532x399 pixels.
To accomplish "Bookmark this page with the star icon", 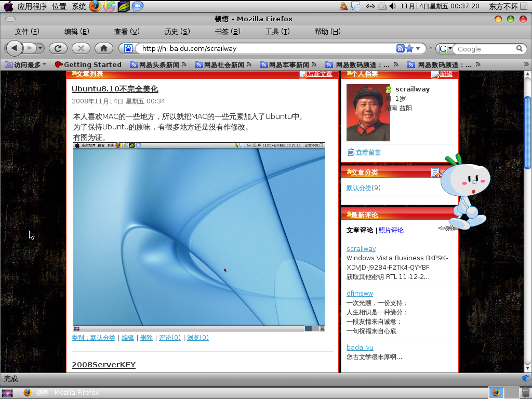I will 409,48.
